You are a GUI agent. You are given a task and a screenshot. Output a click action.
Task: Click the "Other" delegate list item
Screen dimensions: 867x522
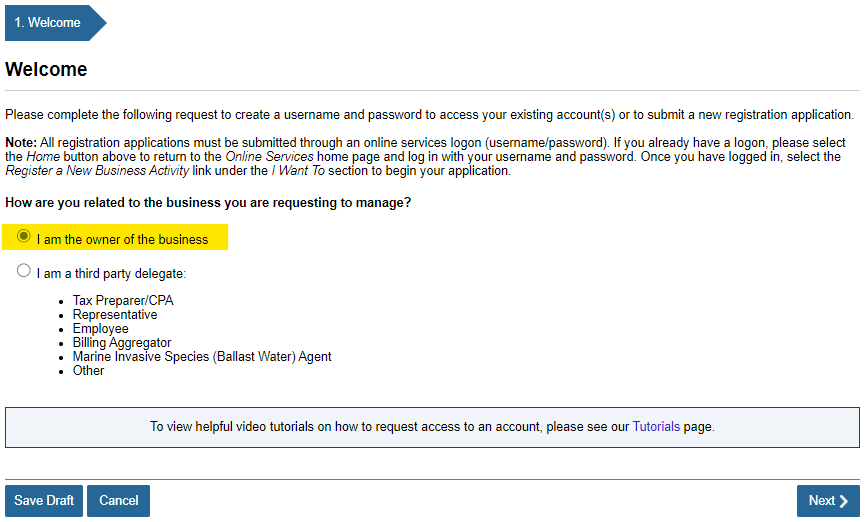point(88,371)
